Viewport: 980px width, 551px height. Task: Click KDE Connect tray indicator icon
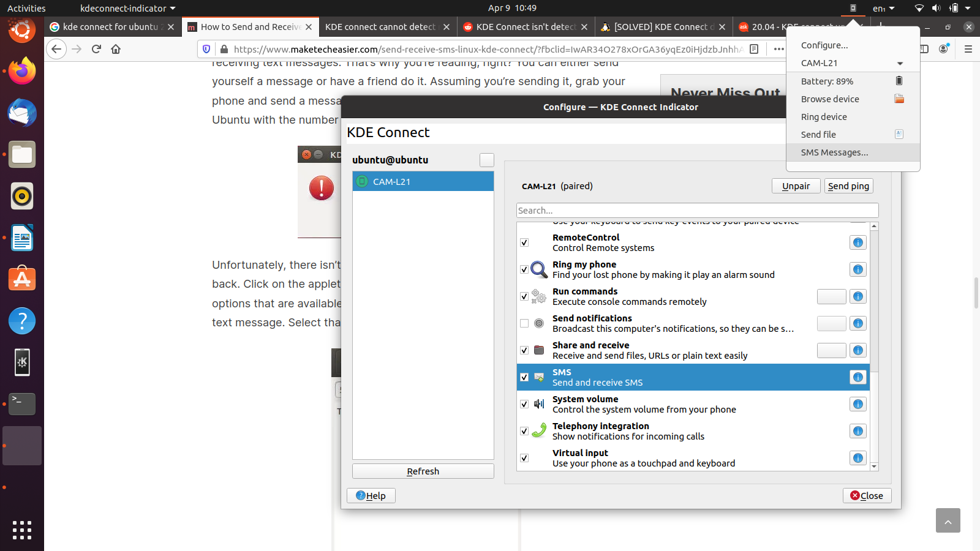(853, 8)
